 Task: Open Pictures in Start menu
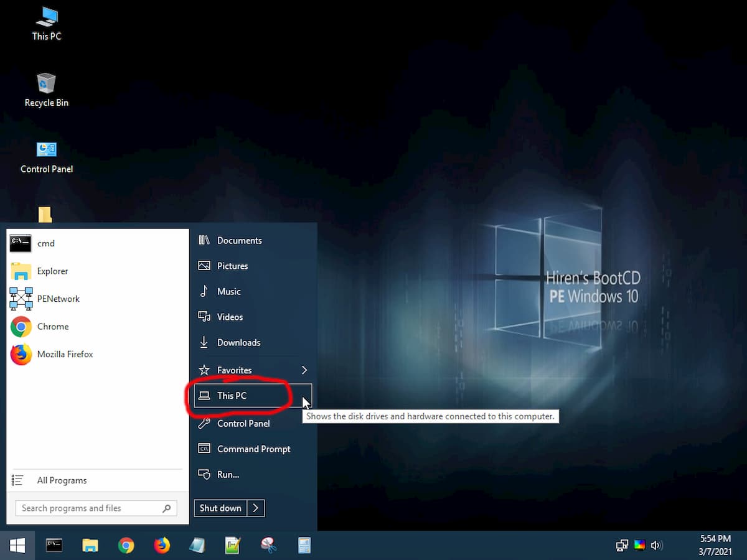(253, 266)
